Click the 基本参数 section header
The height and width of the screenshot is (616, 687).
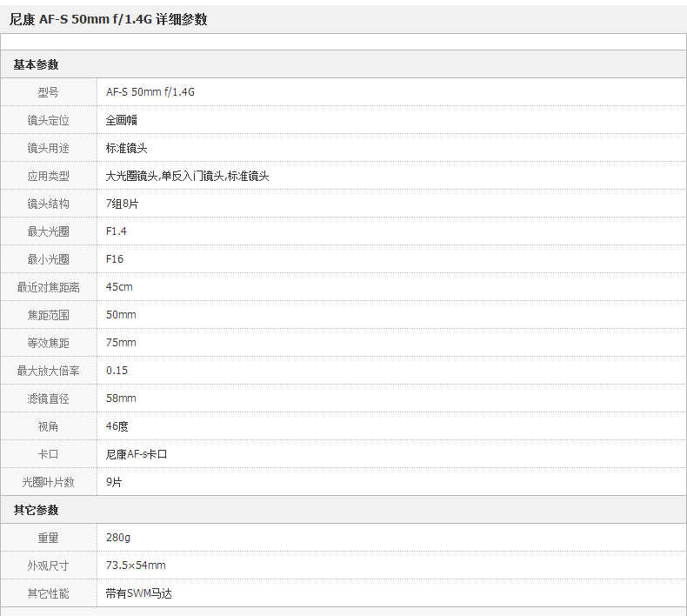click(36, 64)
